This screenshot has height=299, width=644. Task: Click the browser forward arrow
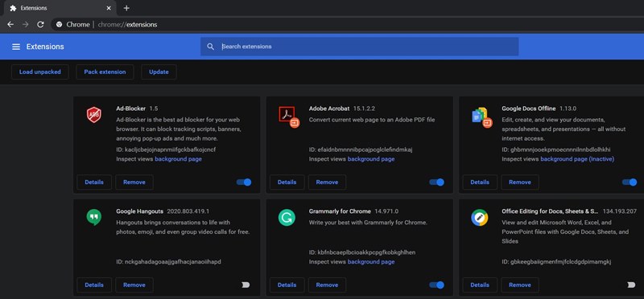tap(26, 25)
